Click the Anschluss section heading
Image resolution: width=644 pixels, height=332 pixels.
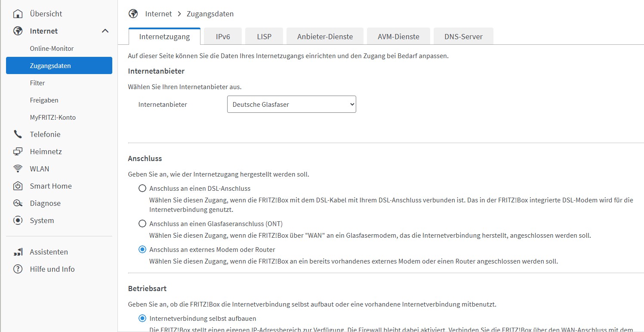(145, 158)
